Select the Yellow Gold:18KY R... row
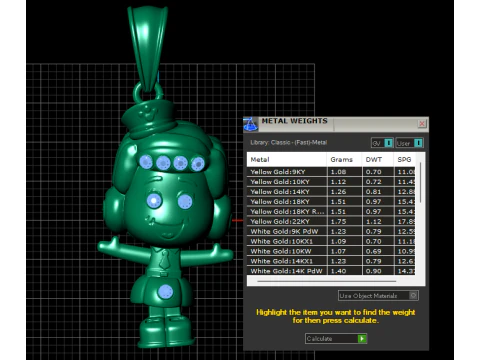 pos(331,212)
